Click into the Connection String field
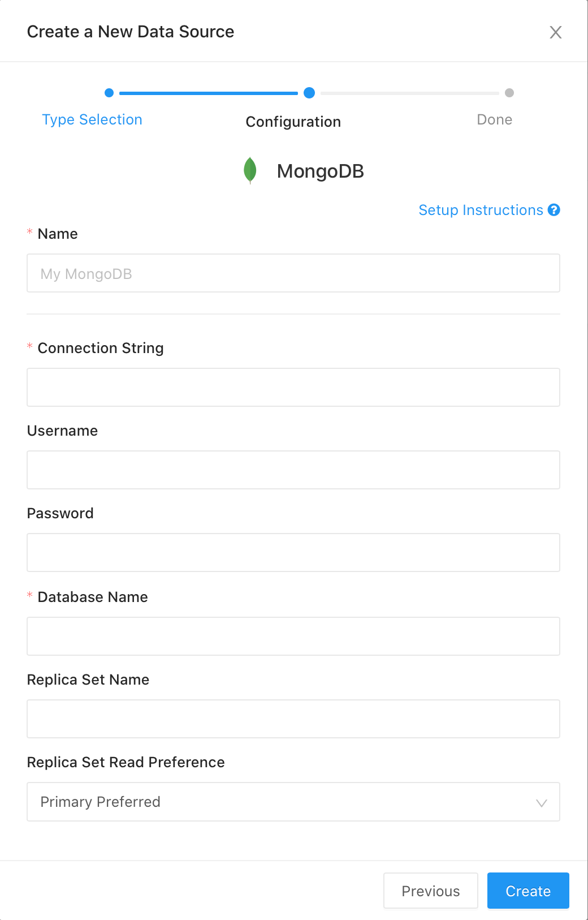 click(293, 388)
